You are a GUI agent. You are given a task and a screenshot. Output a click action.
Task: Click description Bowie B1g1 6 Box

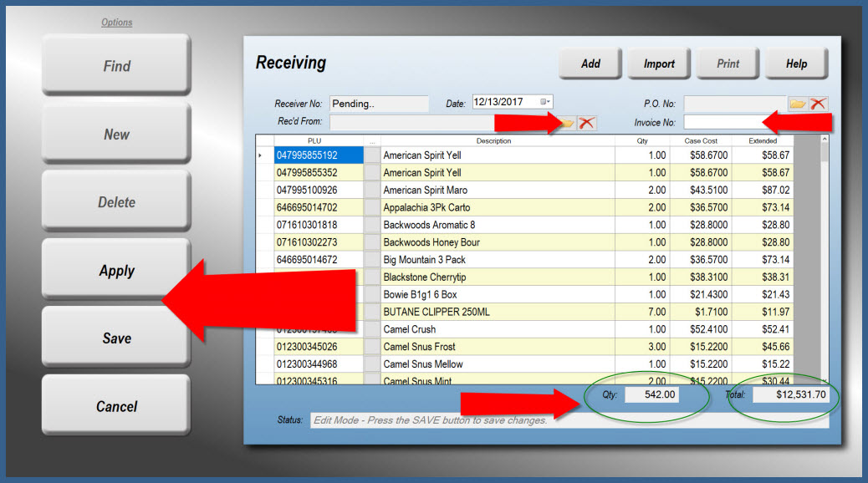[420, 294]
